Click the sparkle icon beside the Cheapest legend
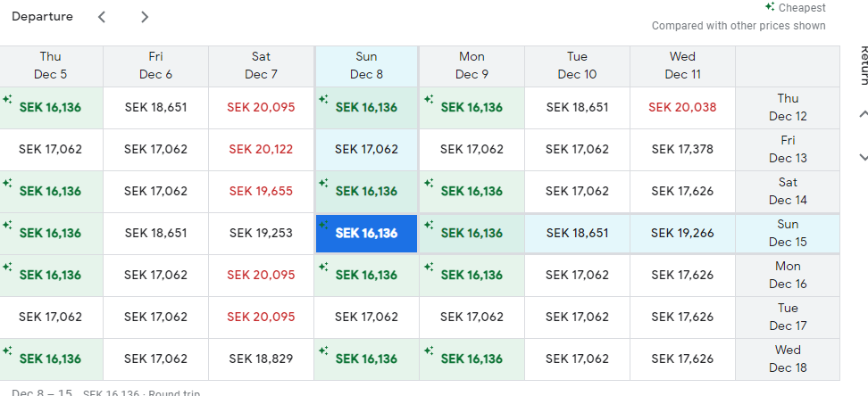Viewport: 868px width, 396px height. [769, 7]
